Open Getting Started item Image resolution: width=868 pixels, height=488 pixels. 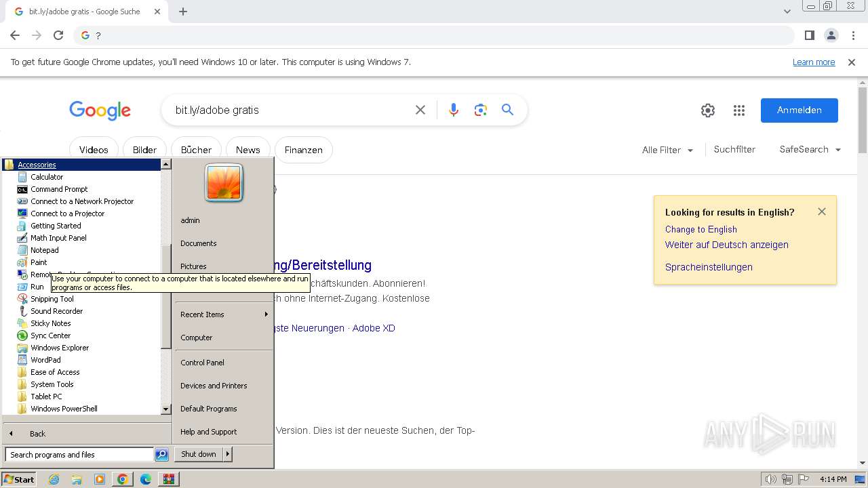(x=56, y=226)
